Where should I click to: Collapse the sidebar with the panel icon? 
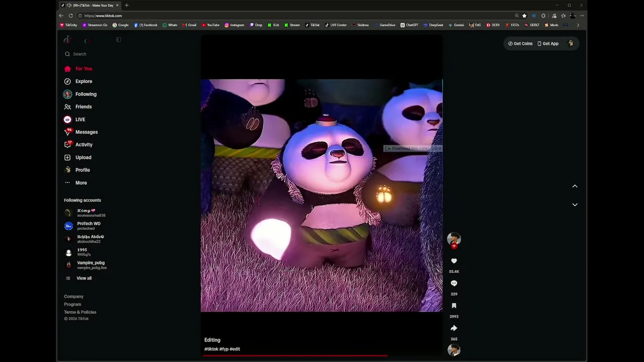coord(119,40)
